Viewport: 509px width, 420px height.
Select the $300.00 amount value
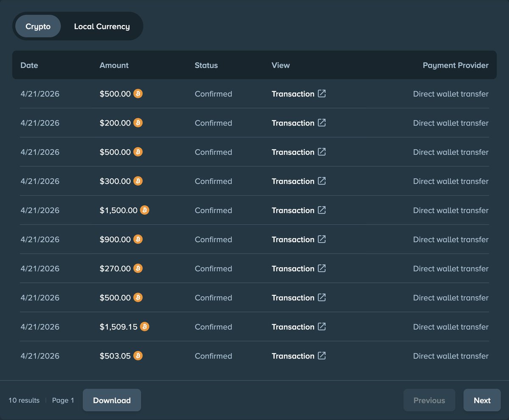pyautogui.click(x=115, y=181)
